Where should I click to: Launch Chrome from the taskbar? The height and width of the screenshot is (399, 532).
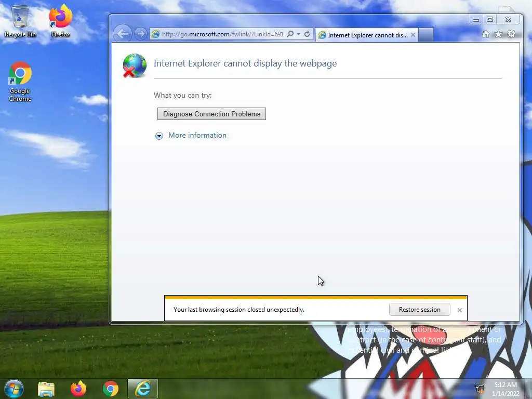[111, 389]
